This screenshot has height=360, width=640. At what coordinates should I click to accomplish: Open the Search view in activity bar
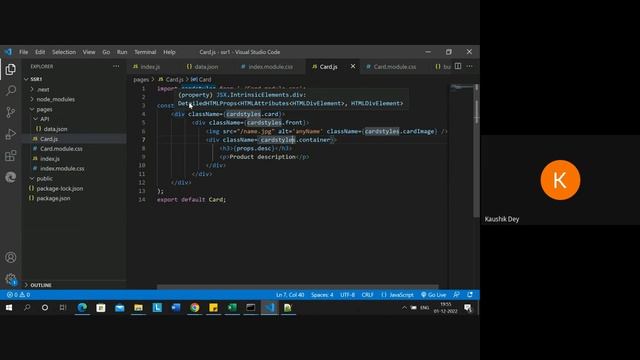(x=11, y=91)
